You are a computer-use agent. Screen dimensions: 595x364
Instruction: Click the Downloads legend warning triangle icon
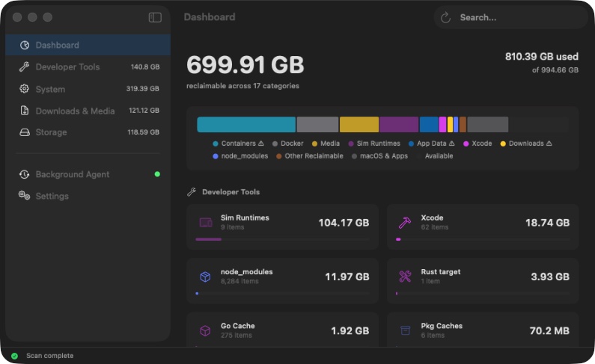click(x=549, y=144)
